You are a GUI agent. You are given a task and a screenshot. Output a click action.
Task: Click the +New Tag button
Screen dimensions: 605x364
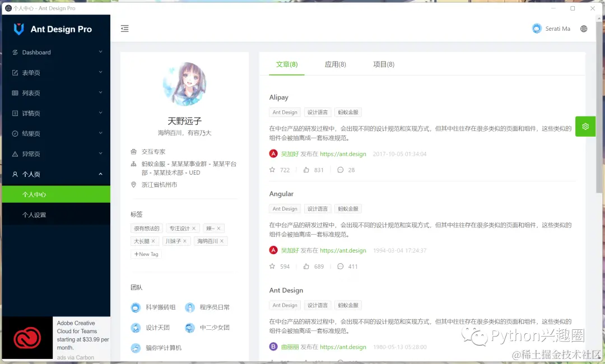click(146, 254)
